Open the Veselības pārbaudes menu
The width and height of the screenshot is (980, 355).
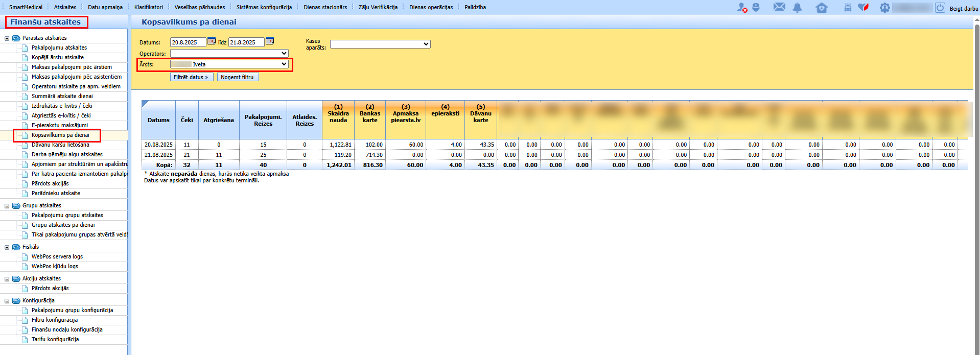(x=200, y=7)
